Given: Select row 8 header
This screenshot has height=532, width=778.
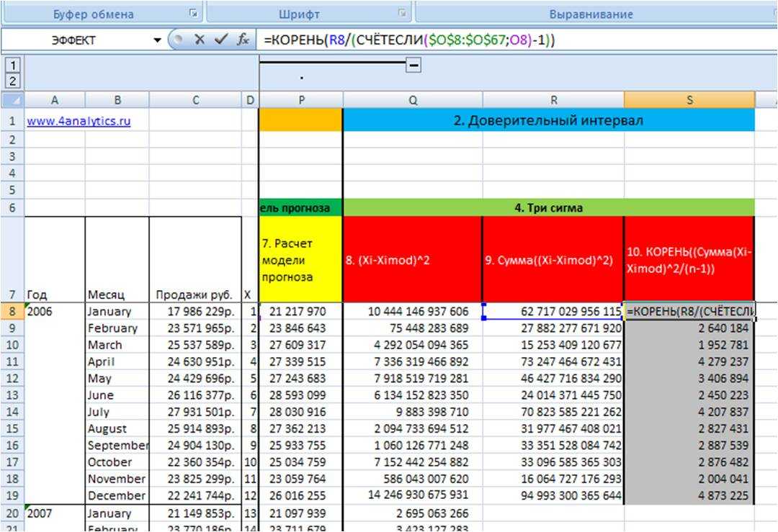Looking at the screenshot, I should (x=12, y=312).
